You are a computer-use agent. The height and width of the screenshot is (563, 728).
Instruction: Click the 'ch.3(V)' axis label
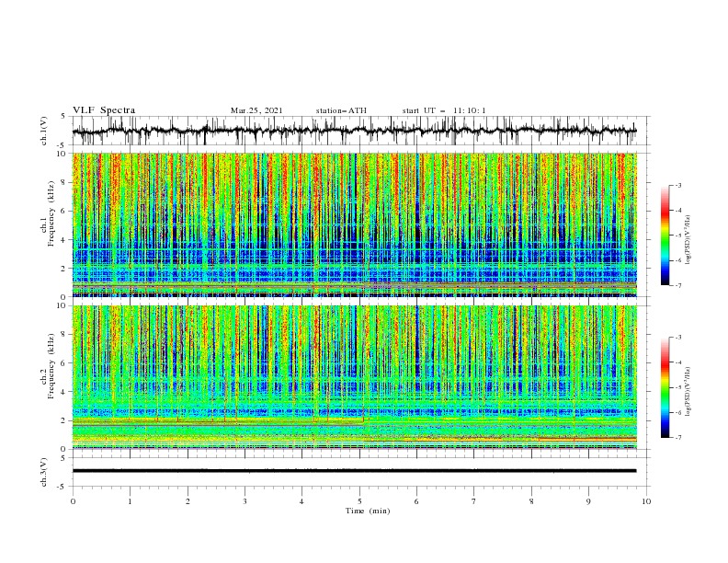[44, 472]
